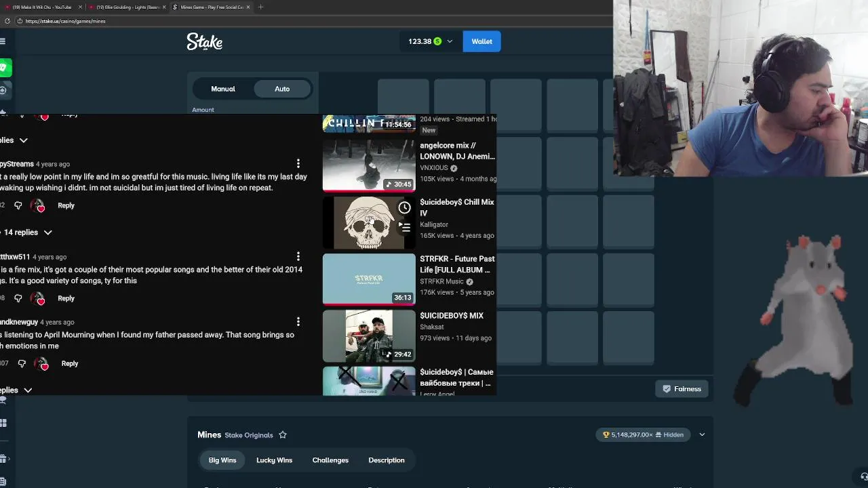Open the 123.38 balance currency dropdown
This screenshot has height=488, width=868.
(x=430, y=41)
